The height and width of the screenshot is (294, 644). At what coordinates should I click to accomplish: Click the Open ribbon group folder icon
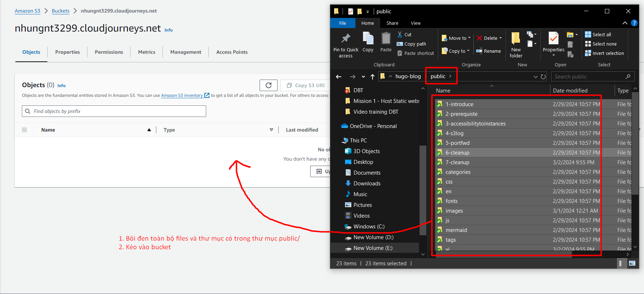(570, 35)
